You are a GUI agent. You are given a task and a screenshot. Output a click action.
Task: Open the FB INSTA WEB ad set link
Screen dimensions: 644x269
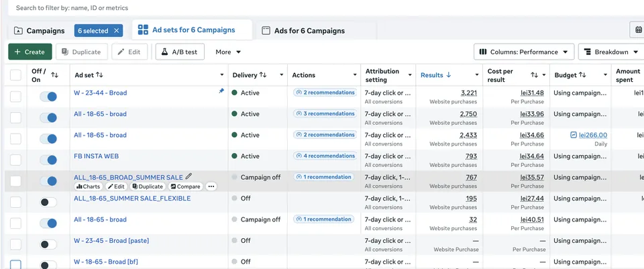pos(96,156)
